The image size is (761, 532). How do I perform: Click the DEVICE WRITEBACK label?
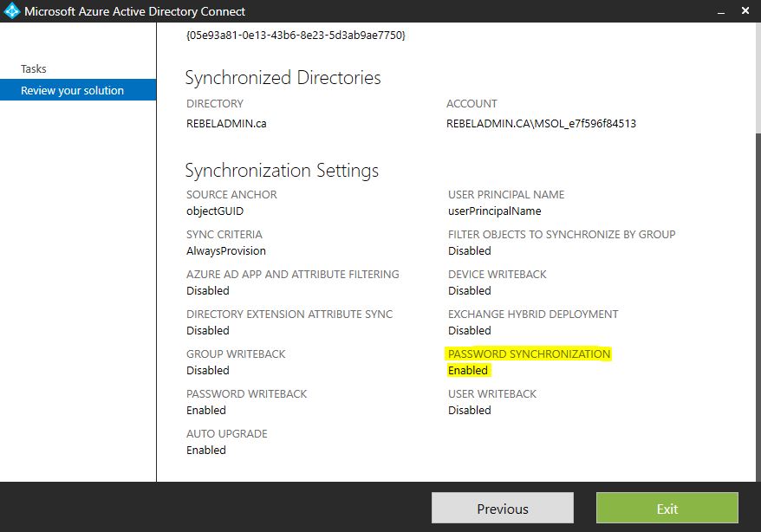pyautogui.click(x=497, y=274)
